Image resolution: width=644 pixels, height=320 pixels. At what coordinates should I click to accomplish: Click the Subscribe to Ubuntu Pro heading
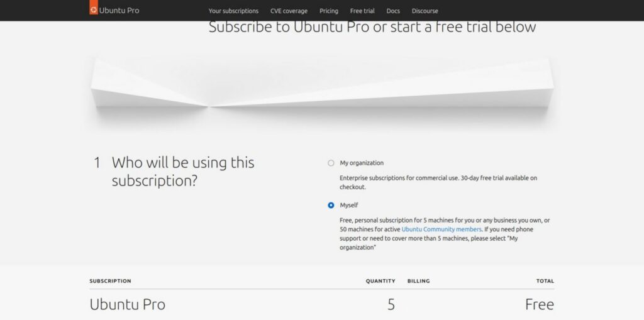[372, 27]
